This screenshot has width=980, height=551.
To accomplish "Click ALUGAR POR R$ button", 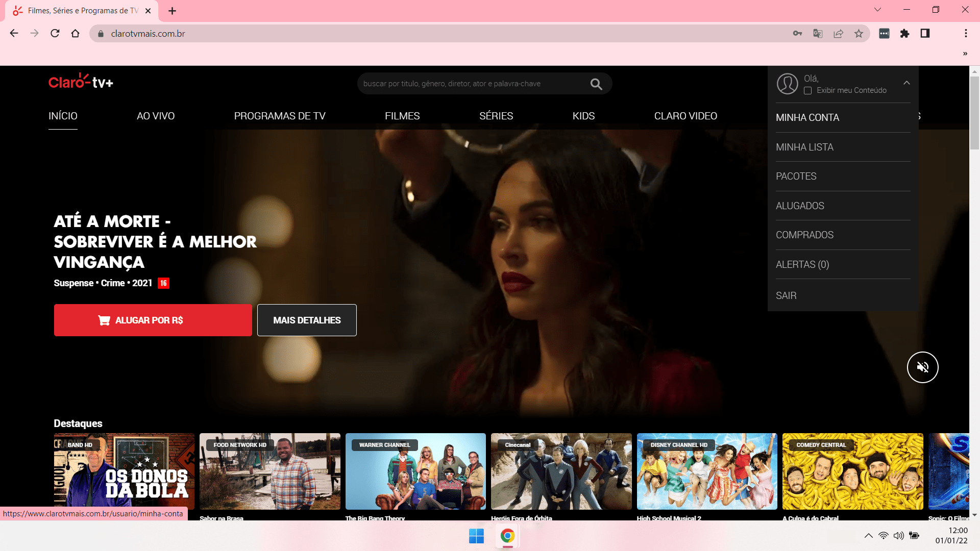I will (x=153, y=320).
